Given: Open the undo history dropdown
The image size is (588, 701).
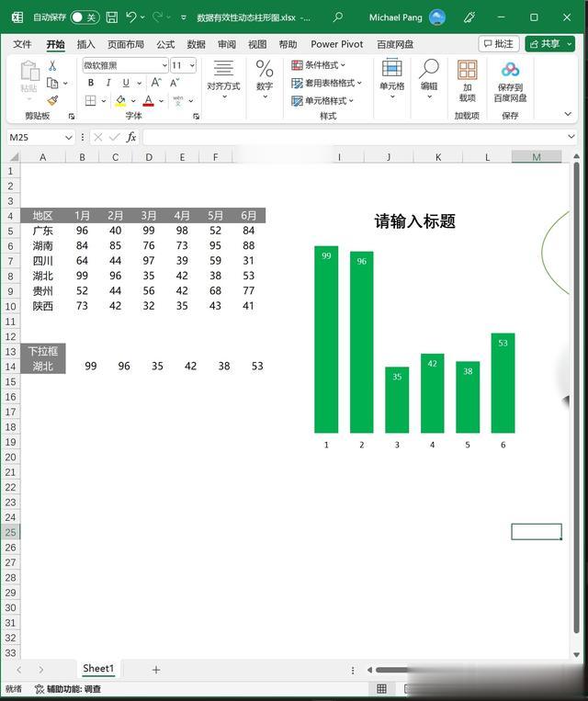Looking at the screenshot, I should (x=142, y=17).
